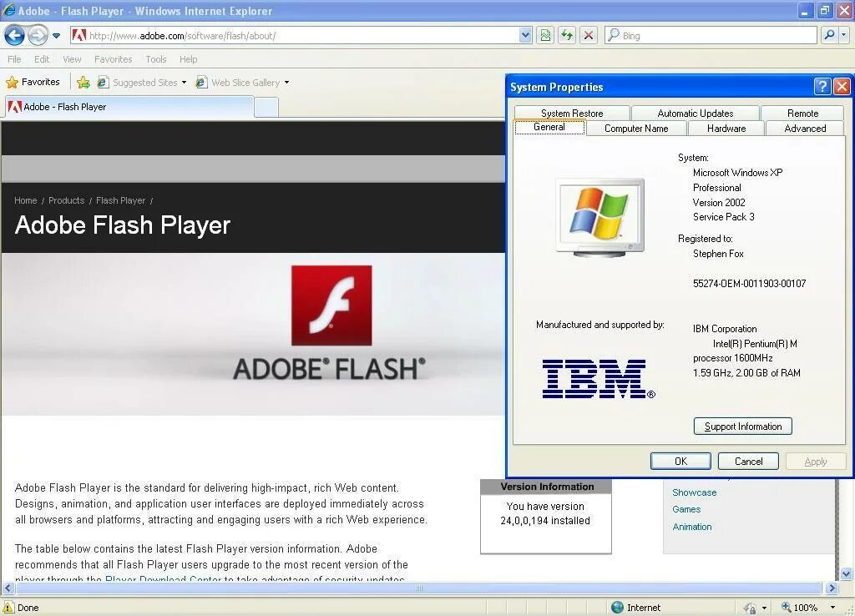Start search with the magnifier button
The image size is (855, 616).
pos(829,35)
